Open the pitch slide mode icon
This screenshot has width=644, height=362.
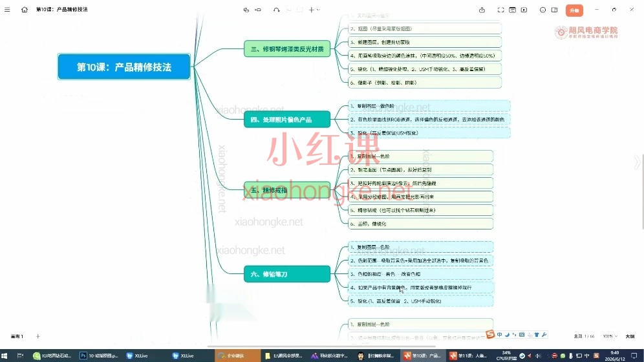(512, 10)
